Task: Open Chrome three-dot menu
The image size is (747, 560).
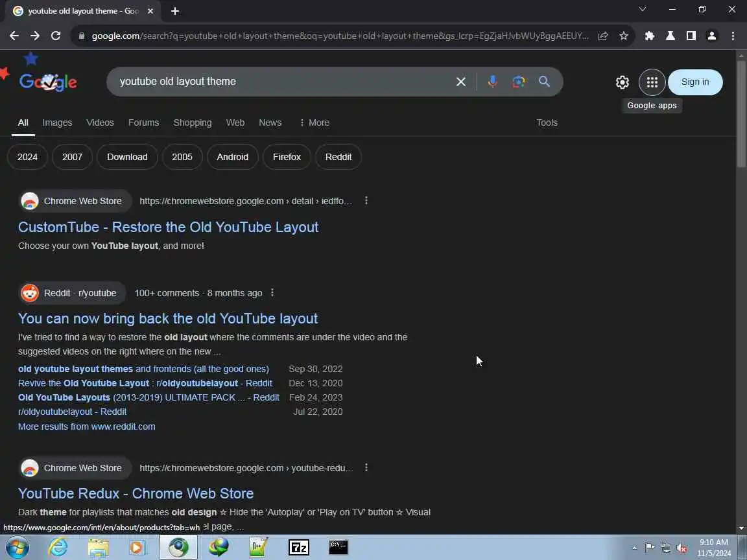Action: 733,36
